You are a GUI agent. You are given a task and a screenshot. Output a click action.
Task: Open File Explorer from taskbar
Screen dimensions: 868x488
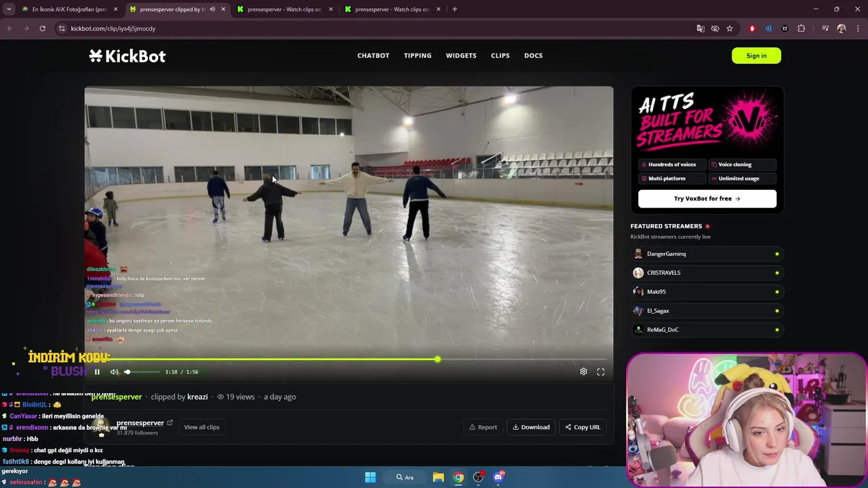coord(439,477)
